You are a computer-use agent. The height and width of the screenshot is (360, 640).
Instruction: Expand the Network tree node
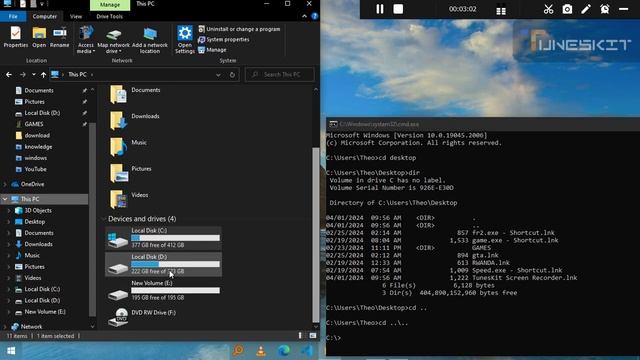5,327
